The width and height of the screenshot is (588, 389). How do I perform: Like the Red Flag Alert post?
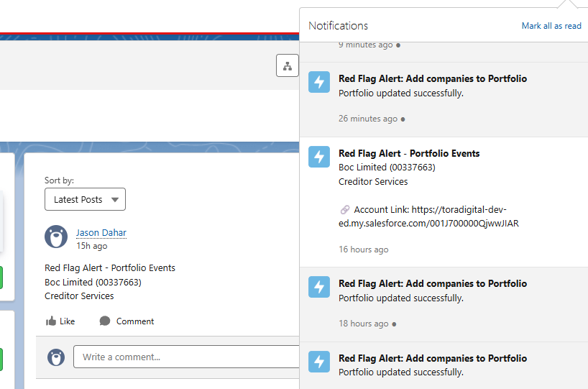tap(60, 321)
